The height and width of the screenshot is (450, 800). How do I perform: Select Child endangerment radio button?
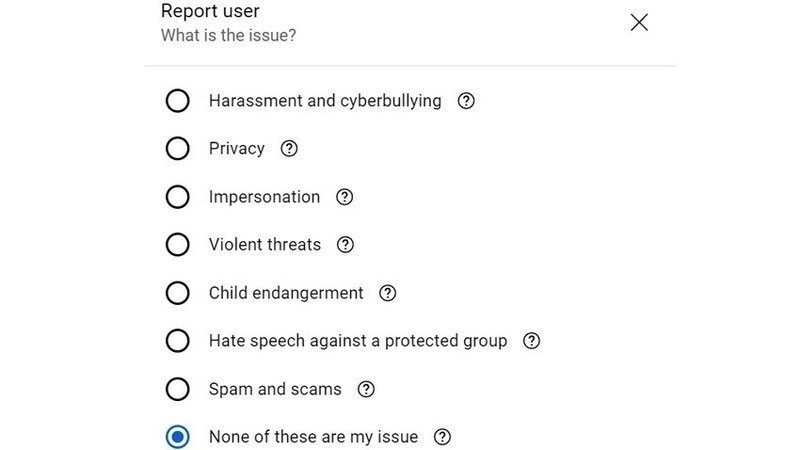tap(177, 293)
